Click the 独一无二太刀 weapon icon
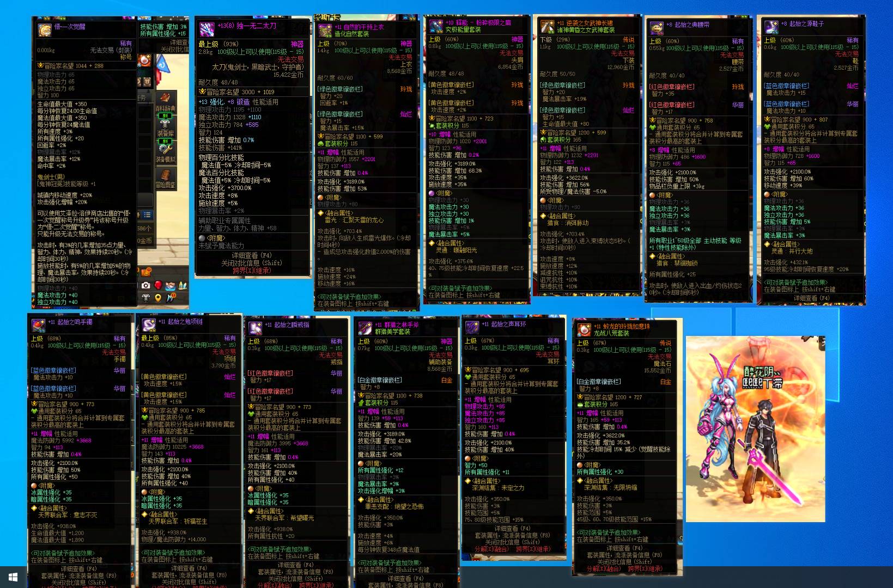The width and height of the screenshot is (893, 588). click(x=207, y=29)
